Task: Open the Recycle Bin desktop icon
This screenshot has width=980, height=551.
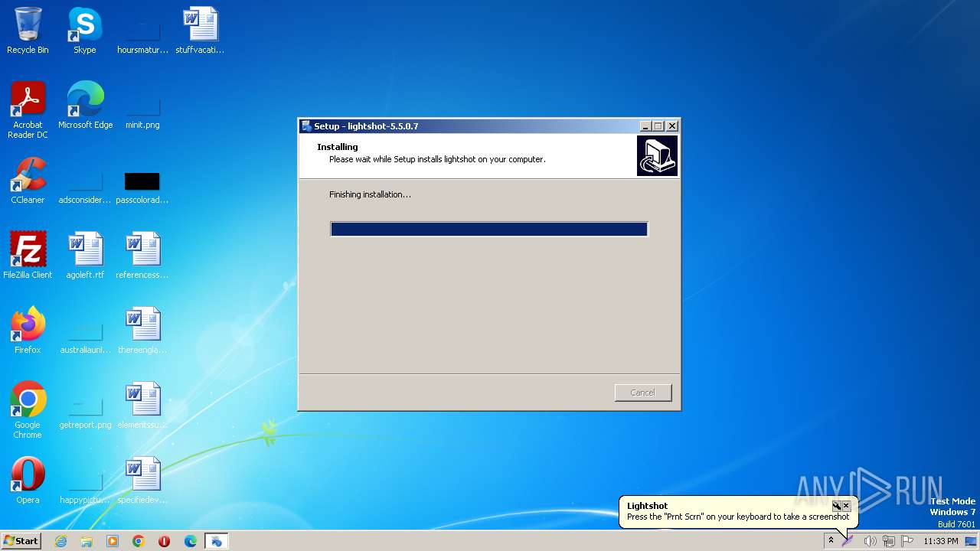Action: (x=28, y=31)
